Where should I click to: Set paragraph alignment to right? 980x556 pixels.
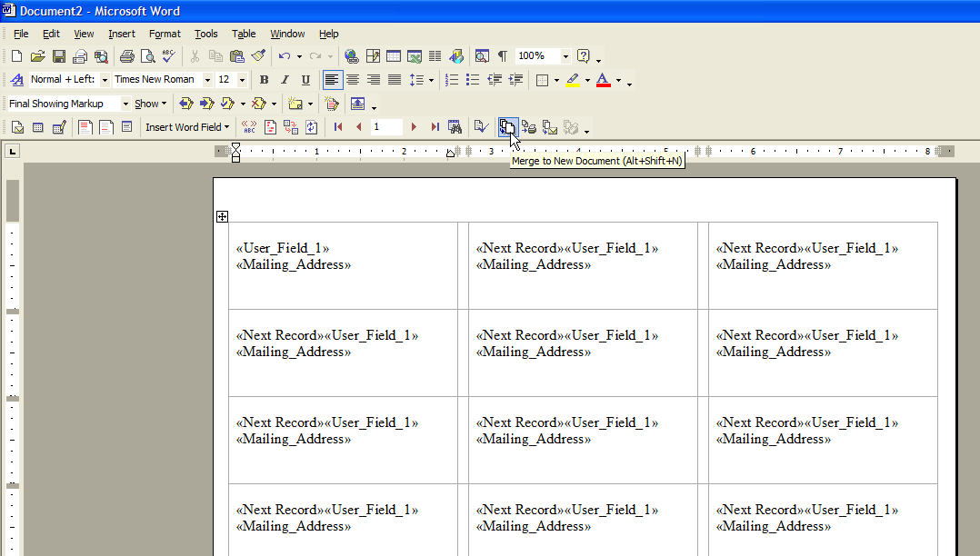pos(374,80)
